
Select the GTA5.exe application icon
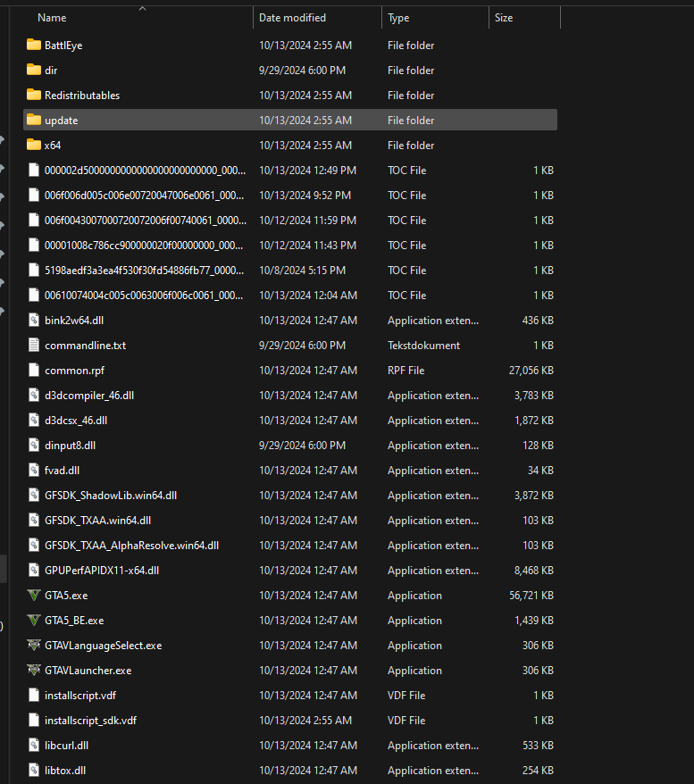(34, 595)
